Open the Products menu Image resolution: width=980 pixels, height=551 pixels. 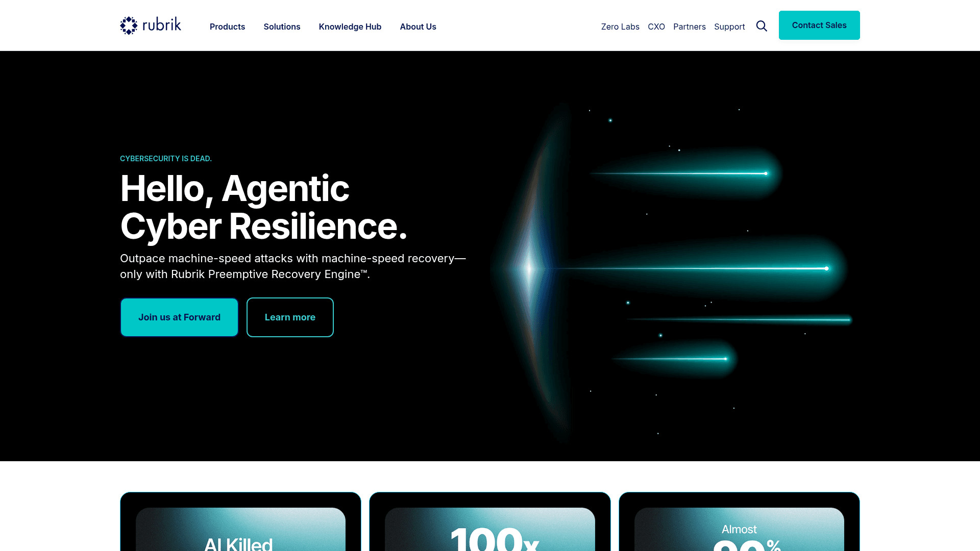pyautogui.click(x=227, y=27)
